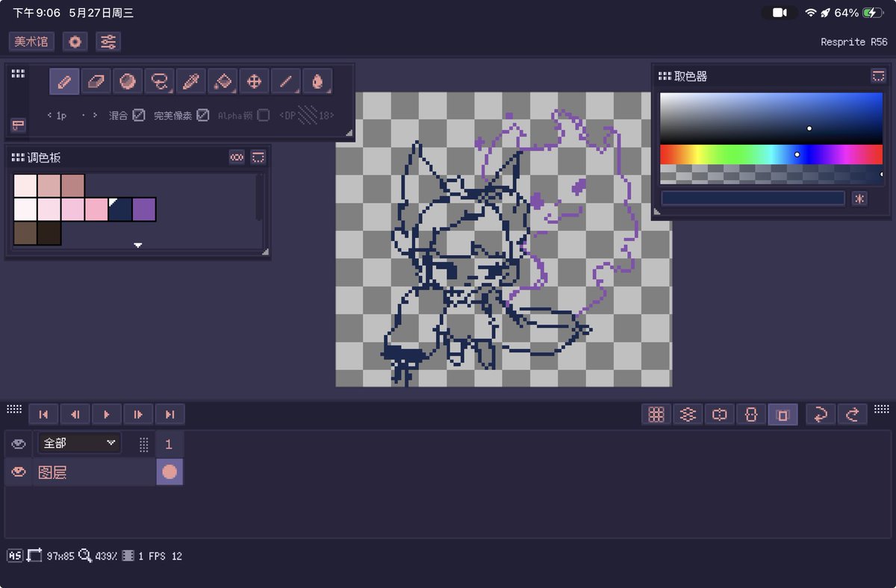Toggle the grid view icon in timeline bar

click(656, 415)
